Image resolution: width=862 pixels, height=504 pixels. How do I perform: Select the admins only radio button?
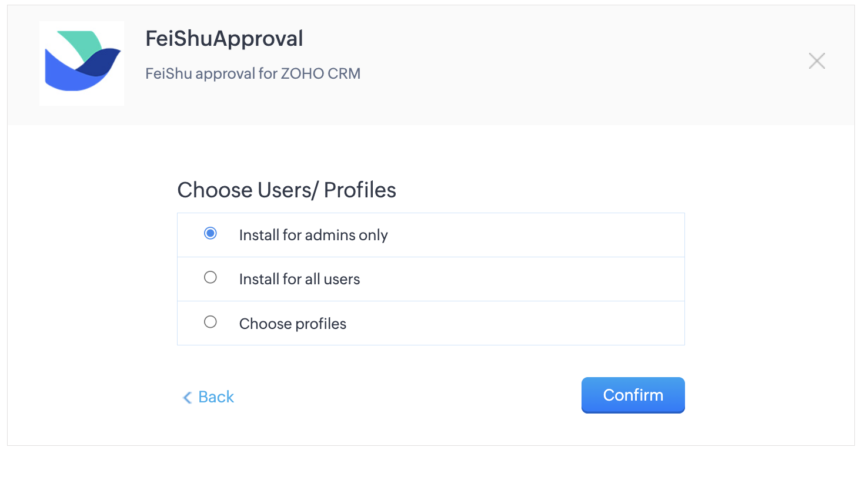211,233
